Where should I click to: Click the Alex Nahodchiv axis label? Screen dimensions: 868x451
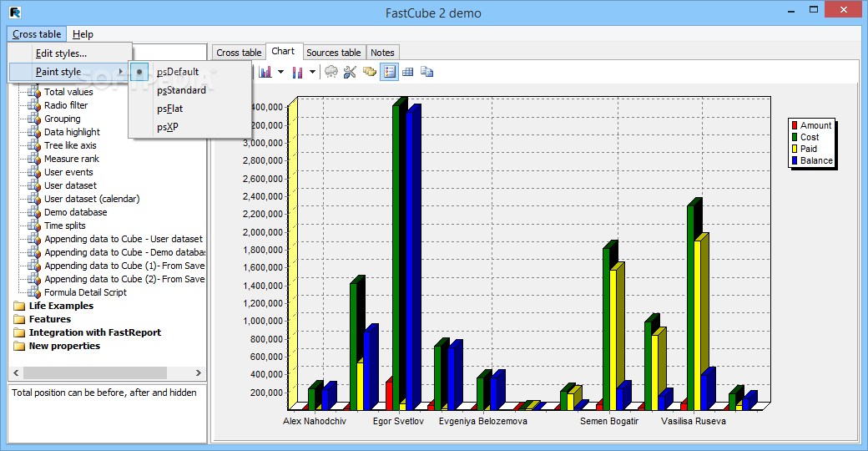[315, 421]
